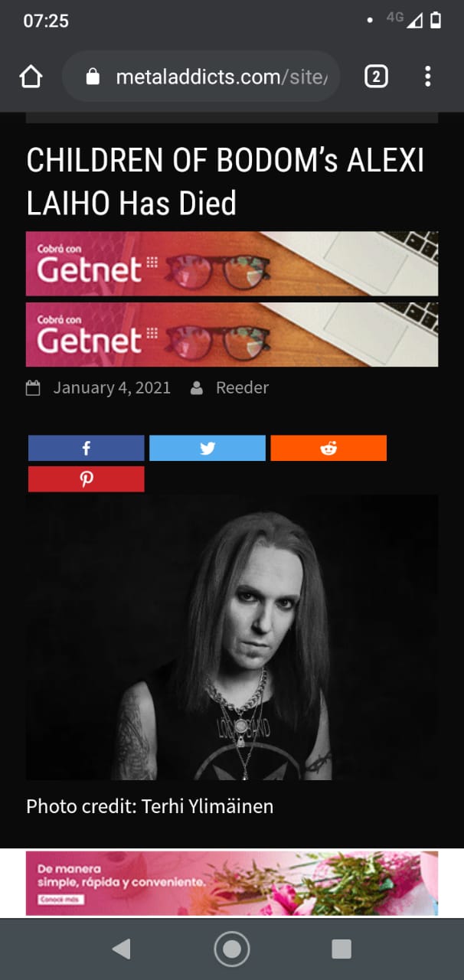This screenshot has width=464, height=980.
Task: Share article via Facebook button
Action: tap(86, 448)
